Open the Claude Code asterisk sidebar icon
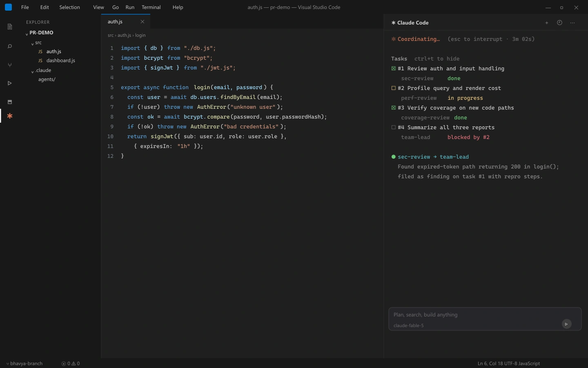 click(x=10, y=116)
